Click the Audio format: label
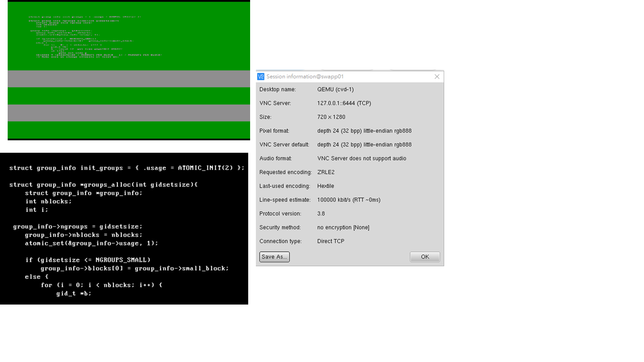The width and height of the screenshot is (644, 362). pos(276,158)
